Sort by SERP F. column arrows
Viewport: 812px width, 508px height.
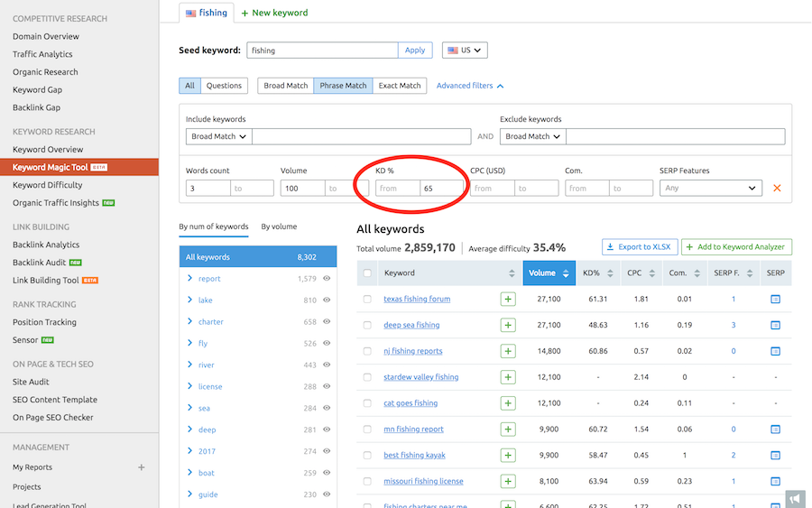[x=750, y=273]
